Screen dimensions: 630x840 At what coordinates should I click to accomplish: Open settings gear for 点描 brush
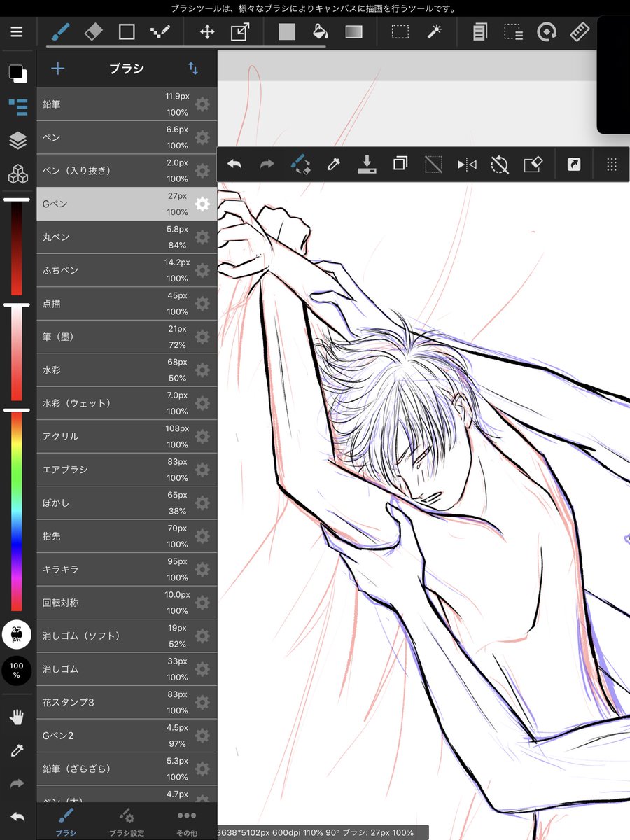pos(202,304)
